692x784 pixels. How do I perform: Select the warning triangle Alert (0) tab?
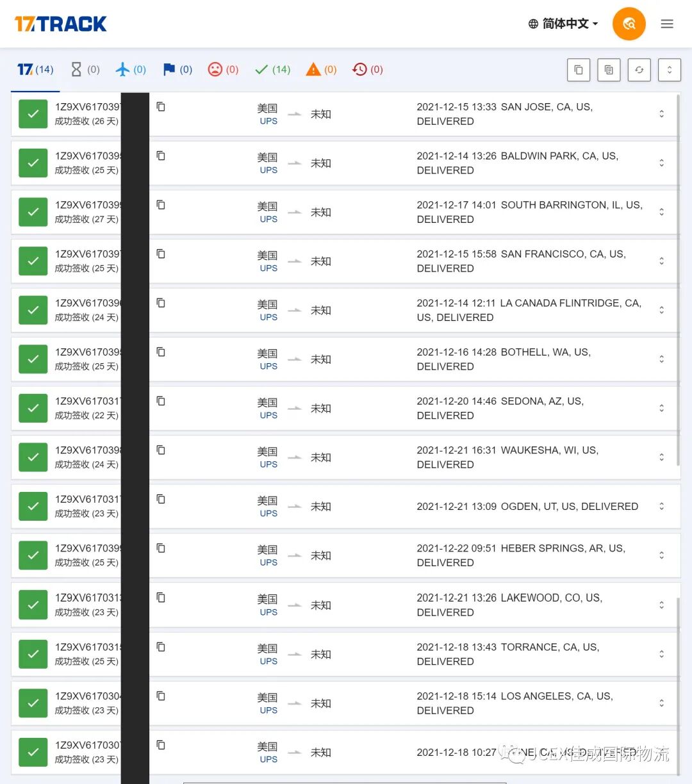[x=321, y=69]
